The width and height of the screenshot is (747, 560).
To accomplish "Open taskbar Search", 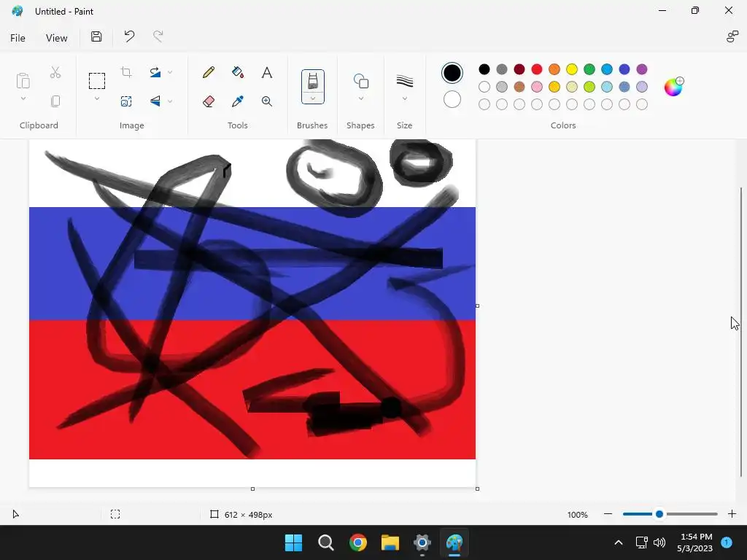I will tap(326, 542).
